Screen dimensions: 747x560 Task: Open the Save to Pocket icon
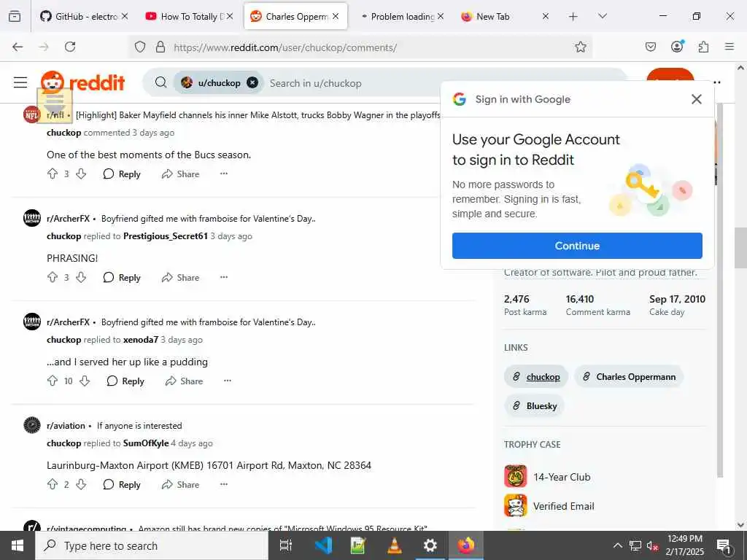(x=650, y=47)
